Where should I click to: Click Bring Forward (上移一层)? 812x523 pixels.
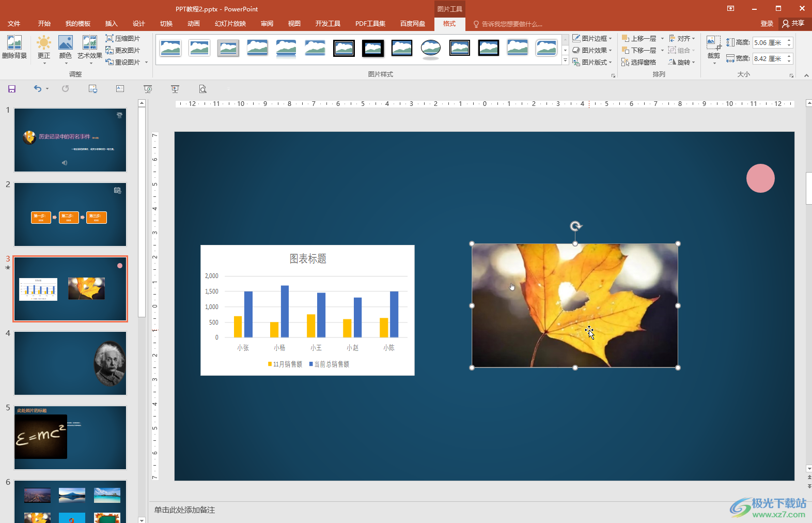point(639,38)
